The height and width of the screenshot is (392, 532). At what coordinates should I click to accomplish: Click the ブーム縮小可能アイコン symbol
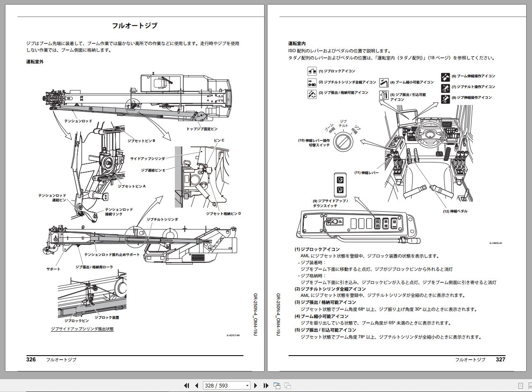[384, 82]
